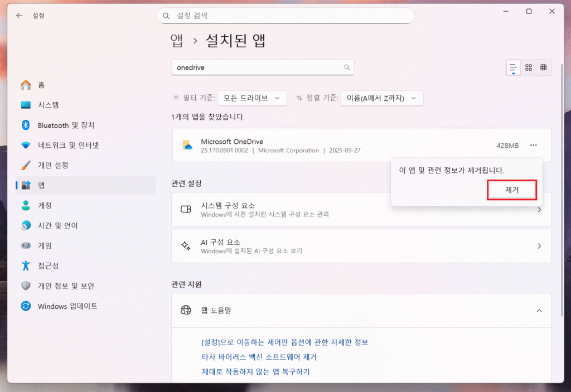
Task: Open Windows 업데이트 refresh icon
Action: 26,306
